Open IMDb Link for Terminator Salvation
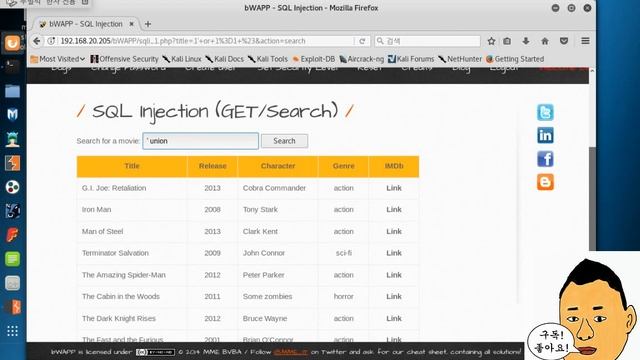Image resolution: width=640 pixels, height=360 pixels. 394,253
